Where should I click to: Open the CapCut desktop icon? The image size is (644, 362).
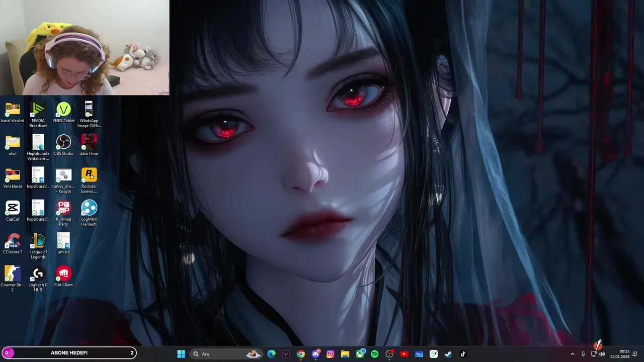point(13,211)
